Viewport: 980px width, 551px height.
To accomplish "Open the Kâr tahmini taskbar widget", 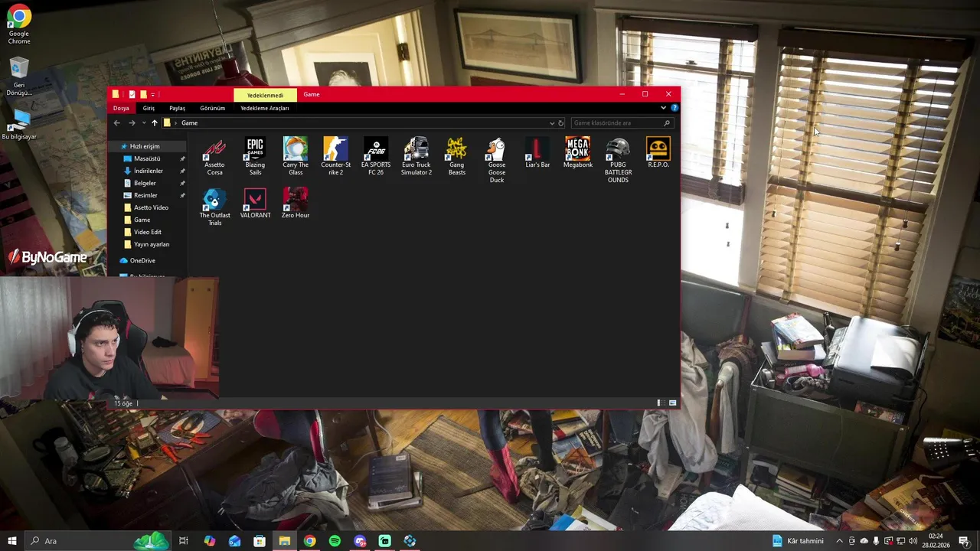I will click(x=799, y=541).
